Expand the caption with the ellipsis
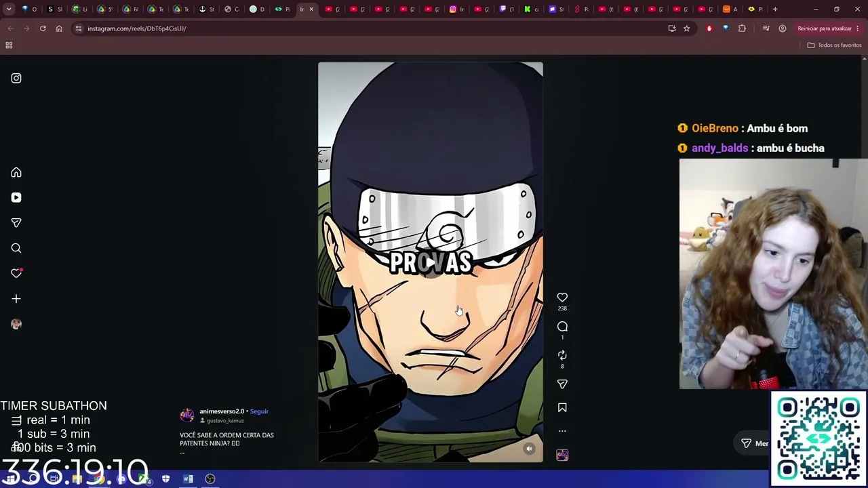This screenshot has height=488, width=868. (182, 451)
